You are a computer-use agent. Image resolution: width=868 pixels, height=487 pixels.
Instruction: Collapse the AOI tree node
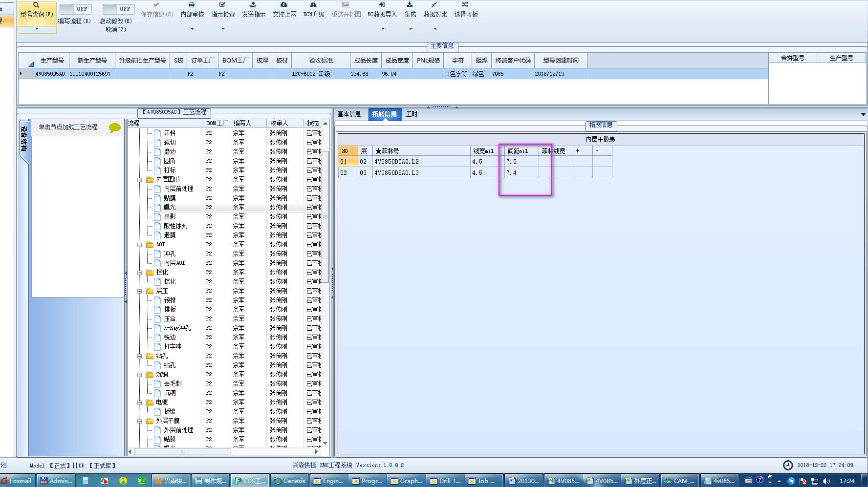pyautogui.click(x=140, y=245)
